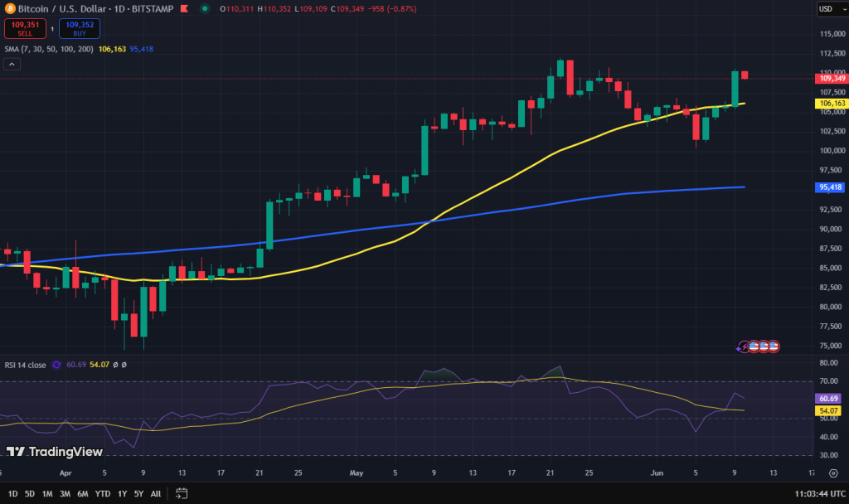This screenshot has width=849, height=504.
Task: Open the Go to date calendar icon
Action: tap(182, 492)
